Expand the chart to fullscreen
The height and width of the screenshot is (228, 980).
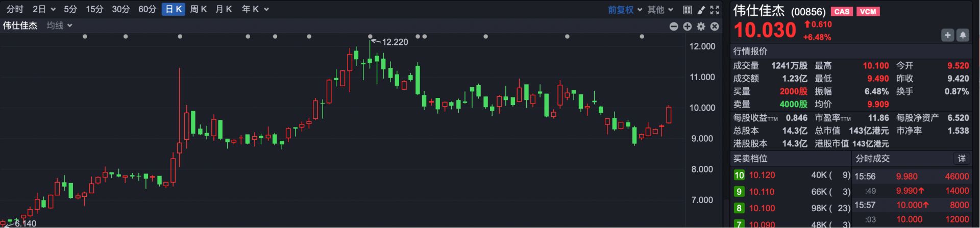pyautogui.click(x=715, y=10)
